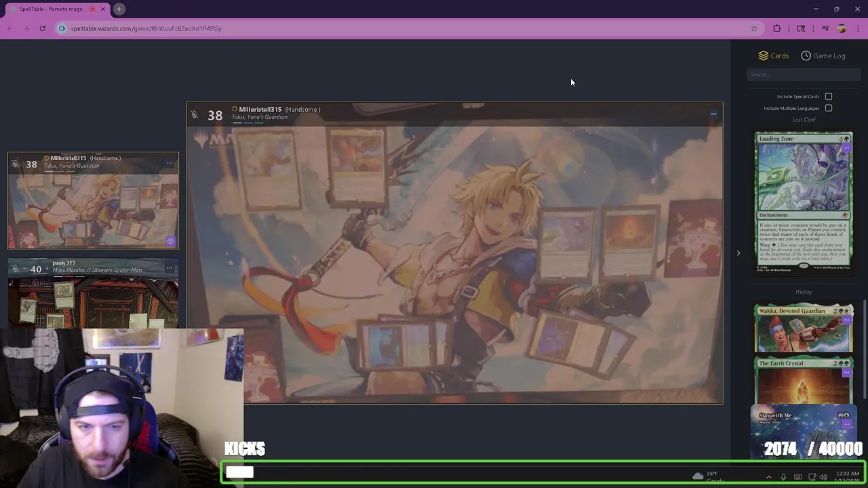Open pauly315 tile options menu
The width and height of the screenshot is (868, 488).
tap(170, 268)
